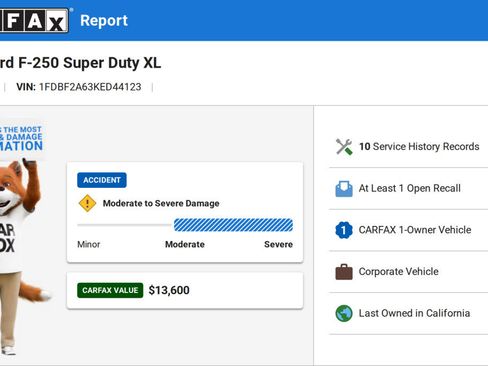
Task: Click the globe last owned icon
Action: (x=344, y=313)
